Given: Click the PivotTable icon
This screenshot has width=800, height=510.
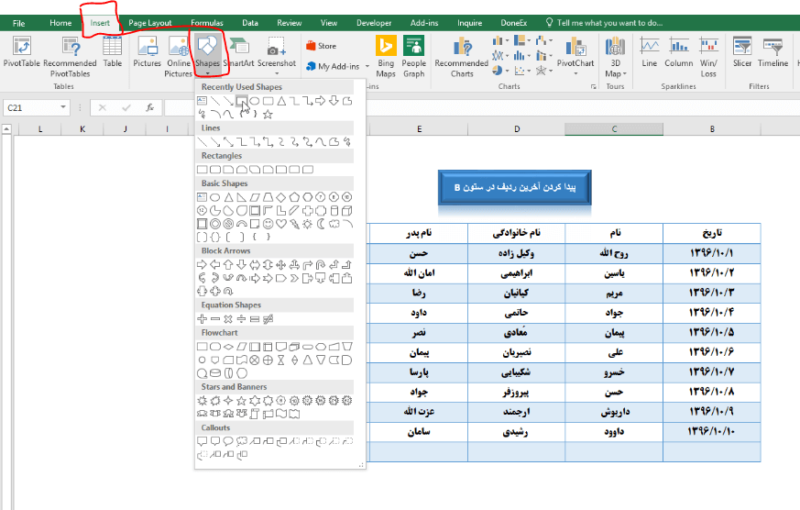Looking at the screenshot, I should 23,52.
